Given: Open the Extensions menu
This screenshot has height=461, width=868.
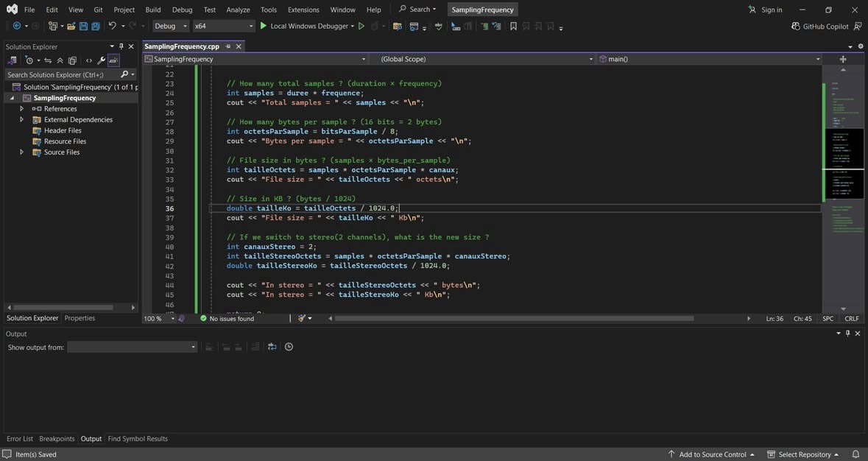Looking at the screenshot, I should coord(303,10).
